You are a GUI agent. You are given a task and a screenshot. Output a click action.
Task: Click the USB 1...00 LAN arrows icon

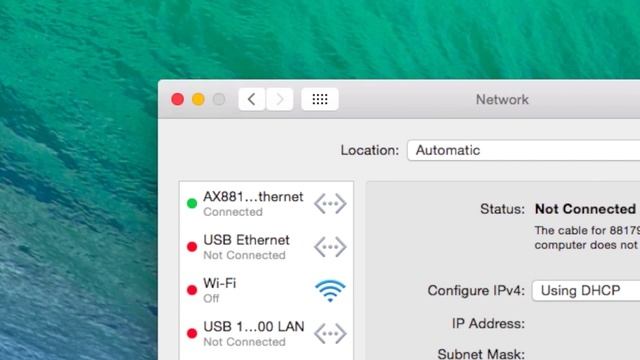tap(330, 333)
